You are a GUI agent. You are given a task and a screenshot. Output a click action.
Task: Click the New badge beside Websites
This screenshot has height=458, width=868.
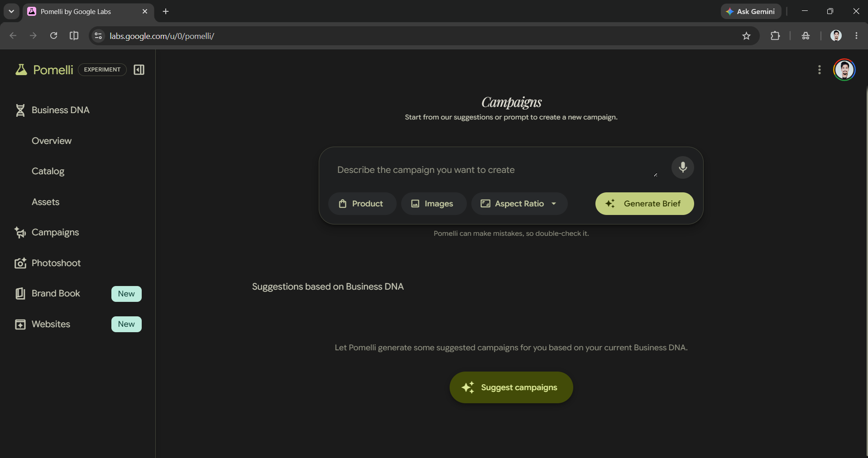click(x=126, y=324)
